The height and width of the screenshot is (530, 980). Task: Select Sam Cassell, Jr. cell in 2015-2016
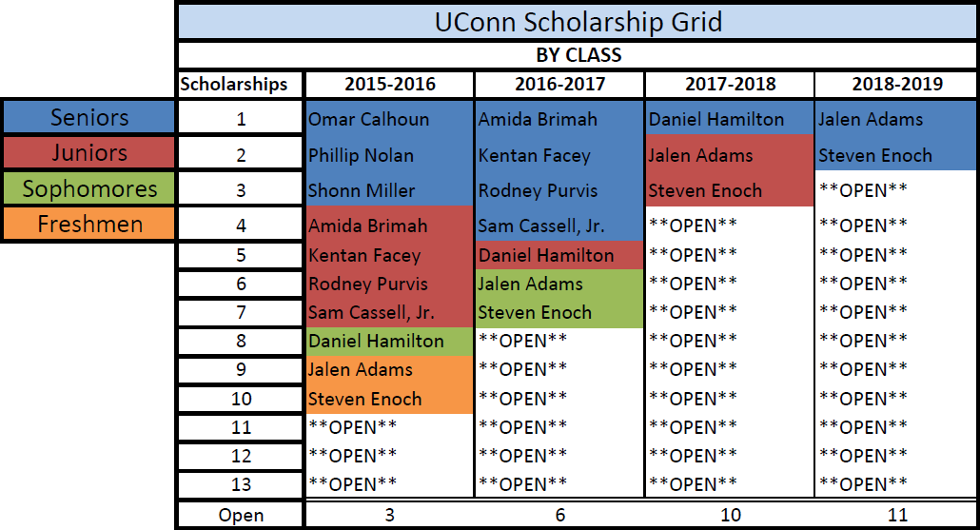click(x=389, y=312)
